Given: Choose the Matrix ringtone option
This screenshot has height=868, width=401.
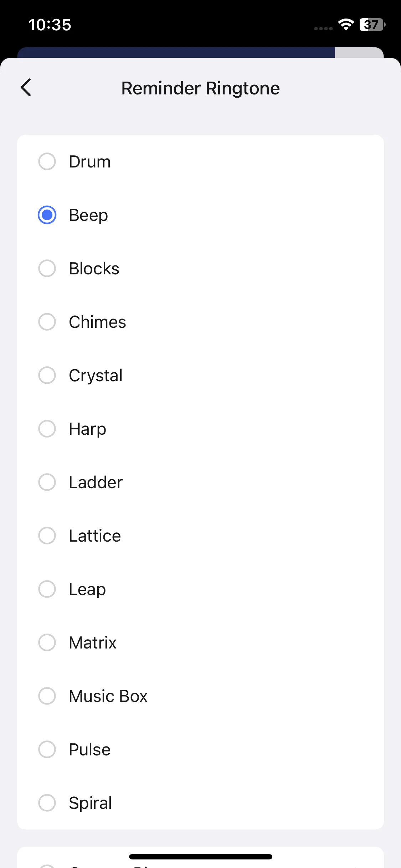Looking at the screenshot, I should click(47, 642).
